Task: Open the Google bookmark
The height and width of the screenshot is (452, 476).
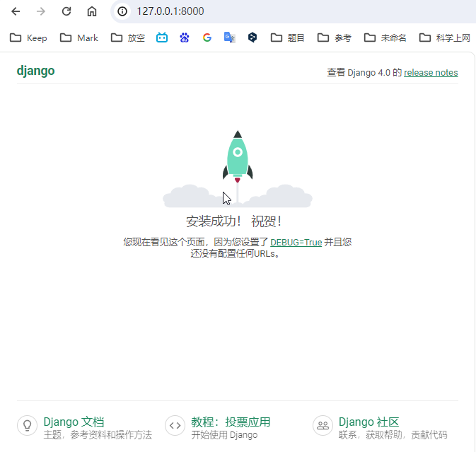Action: pyautogui.click(x=207, y=37)
